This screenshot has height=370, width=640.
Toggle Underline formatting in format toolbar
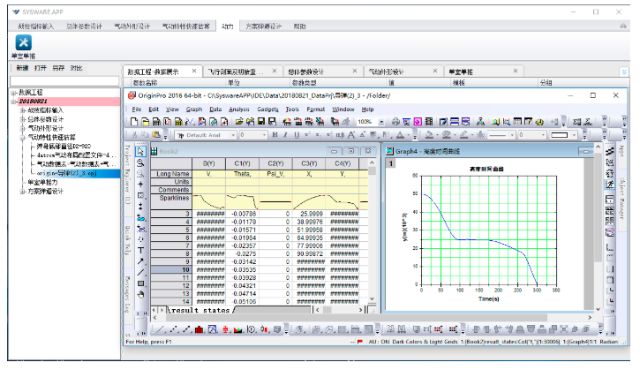(296, 135)
